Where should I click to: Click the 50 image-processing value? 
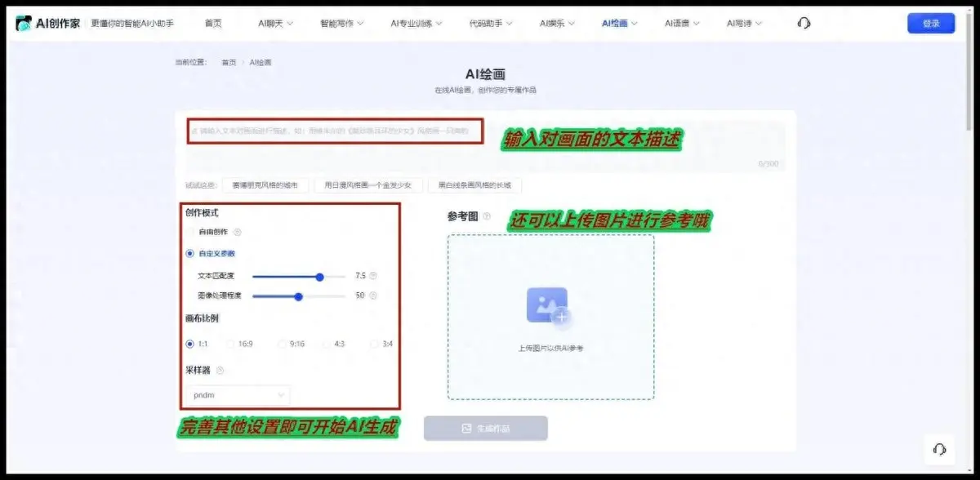pyautogui.click(x=359, y=296)
